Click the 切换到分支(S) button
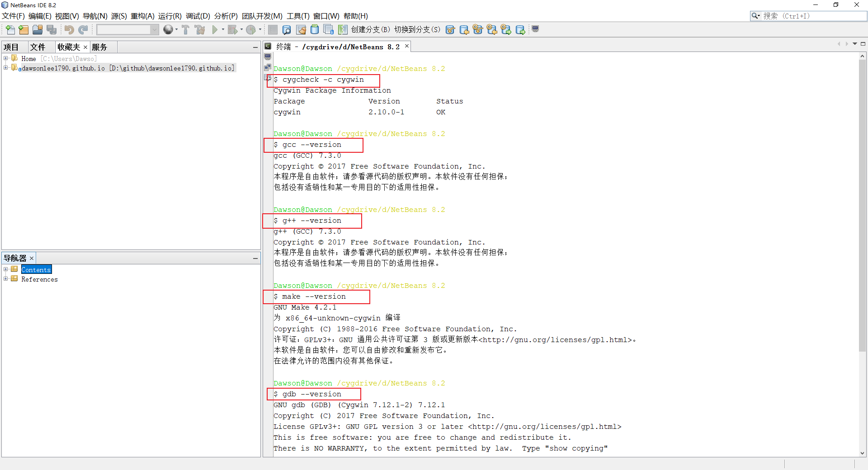Screen dimensions: 868x470 click(x=417, y=29)
